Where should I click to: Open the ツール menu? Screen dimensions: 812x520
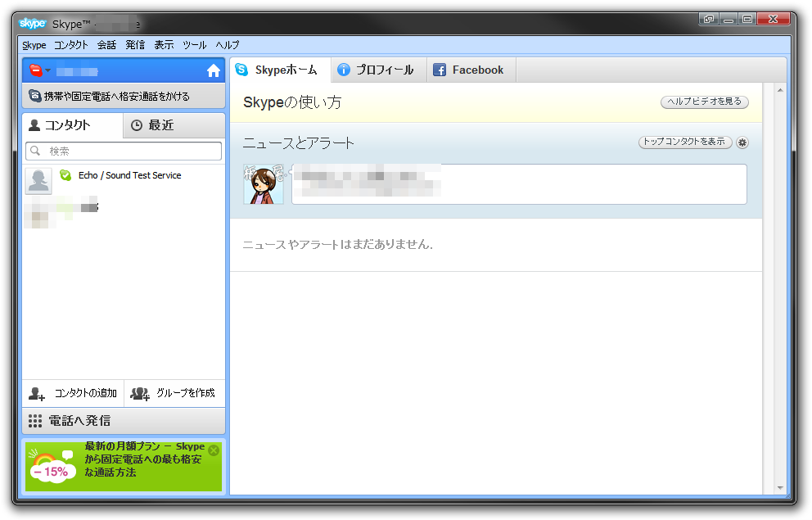tap(195, 45)
